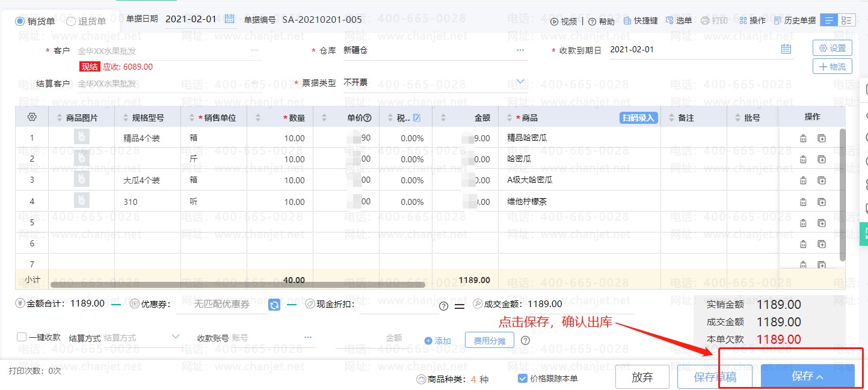
Task: Open 历史单据 history documents
Action: (795, 20)
